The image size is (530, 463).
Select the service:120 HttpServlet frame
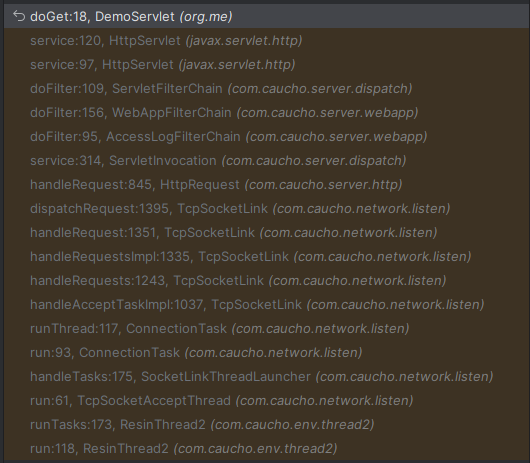tap(267, 41)
